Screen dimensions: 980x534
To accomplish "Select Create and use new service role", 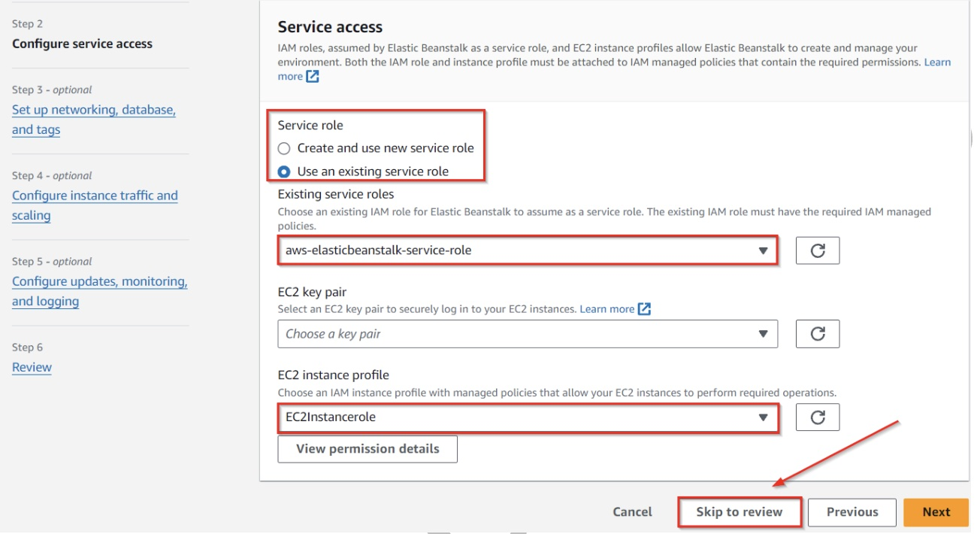I will [284, 148].
